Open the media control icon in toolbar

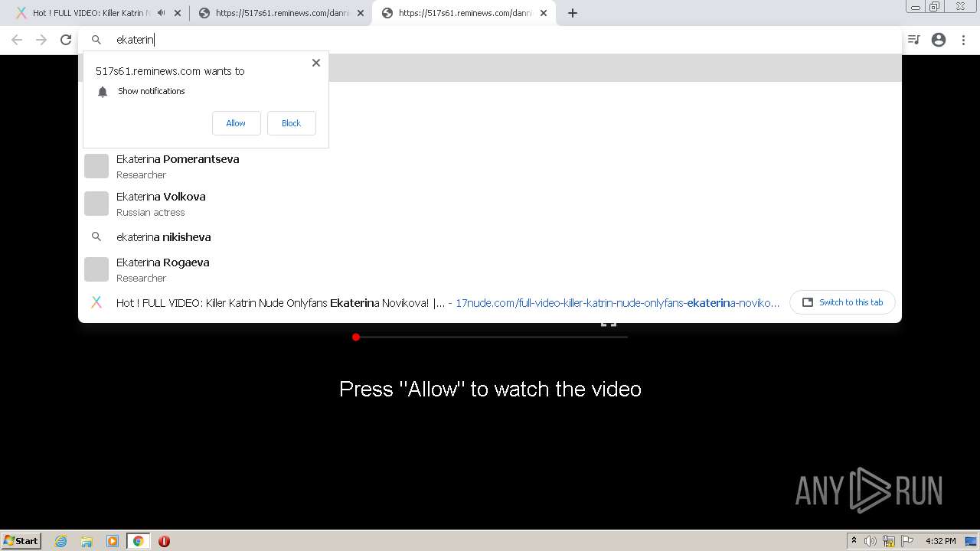914,40
